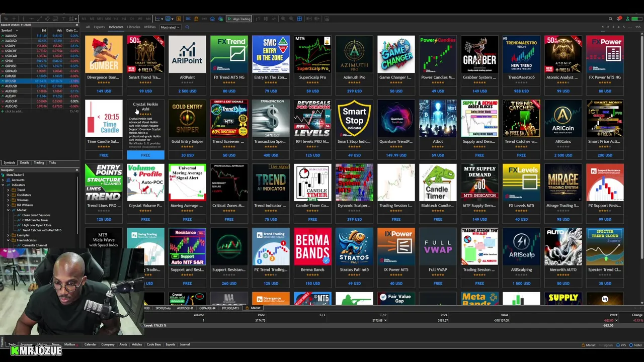Viewport: 644px width, 362px height.
Task: Open the Azimuth Pro icon
Action: point(354,55)
